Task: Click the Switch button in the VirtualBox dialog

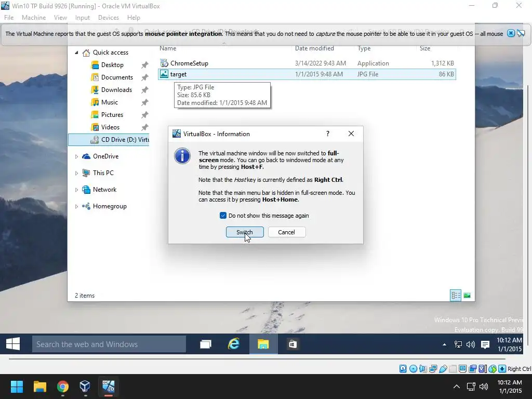Action: tap(245, 232)
